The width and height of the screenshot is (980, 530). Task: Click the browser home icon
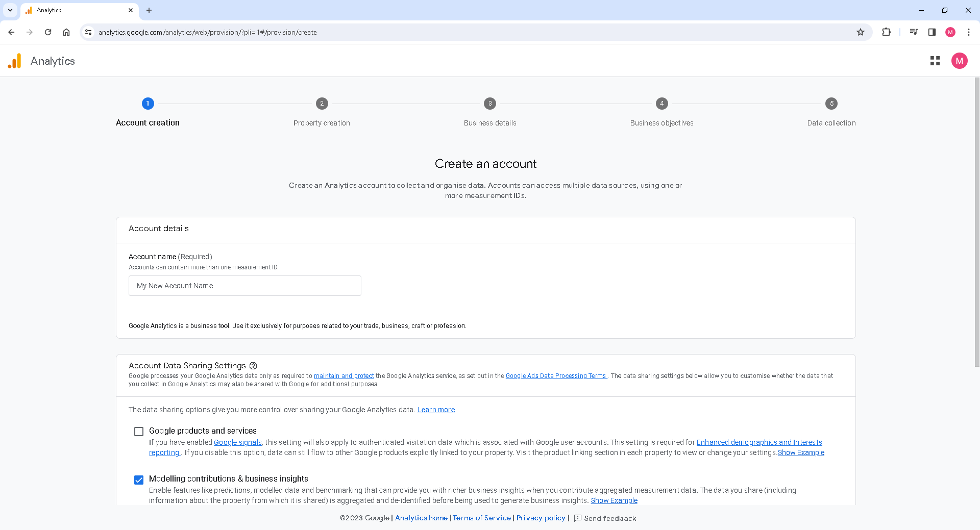tap(66, 32)
